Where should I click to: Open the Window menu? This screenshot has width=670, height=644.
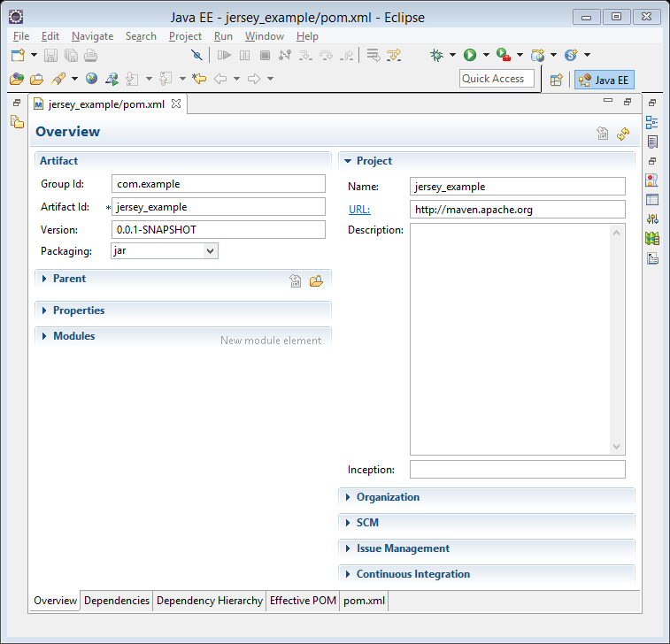coord(264,36)
